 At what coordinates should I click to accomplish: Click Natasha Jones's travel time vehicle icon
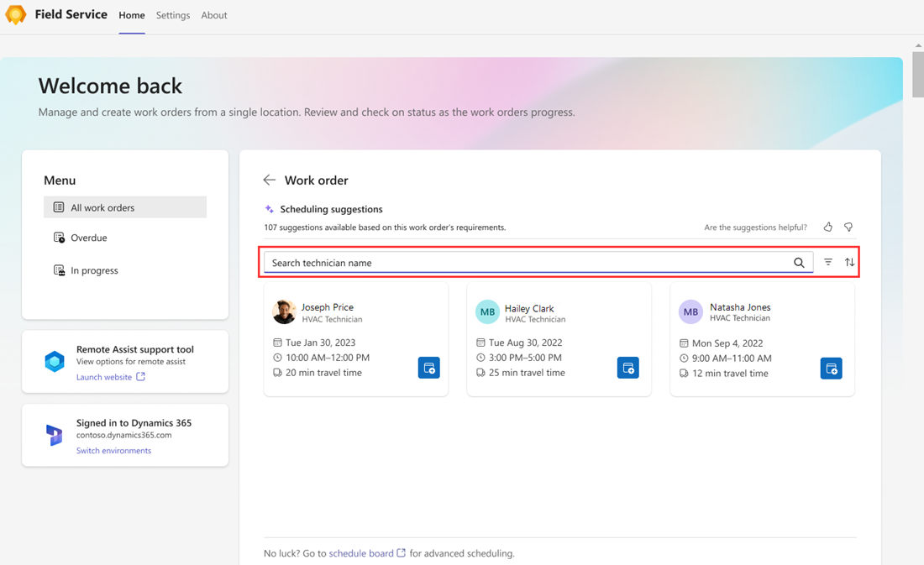pos(684,373)
